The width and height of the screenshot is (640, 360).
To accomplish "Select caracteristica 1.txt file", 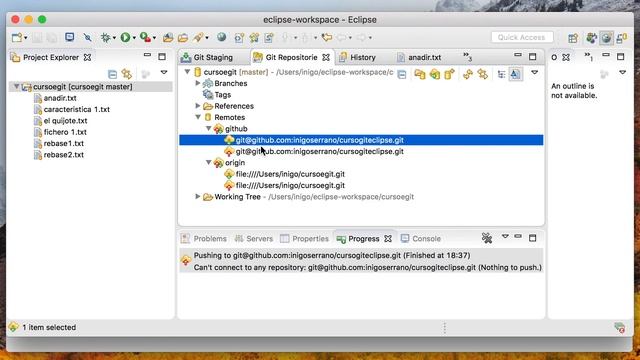I will pos(76,109).
